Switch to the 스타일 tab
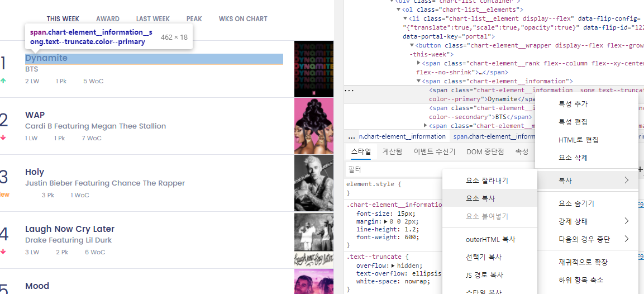The width and height of the screenshot is (644, 294). pos(361,151)
